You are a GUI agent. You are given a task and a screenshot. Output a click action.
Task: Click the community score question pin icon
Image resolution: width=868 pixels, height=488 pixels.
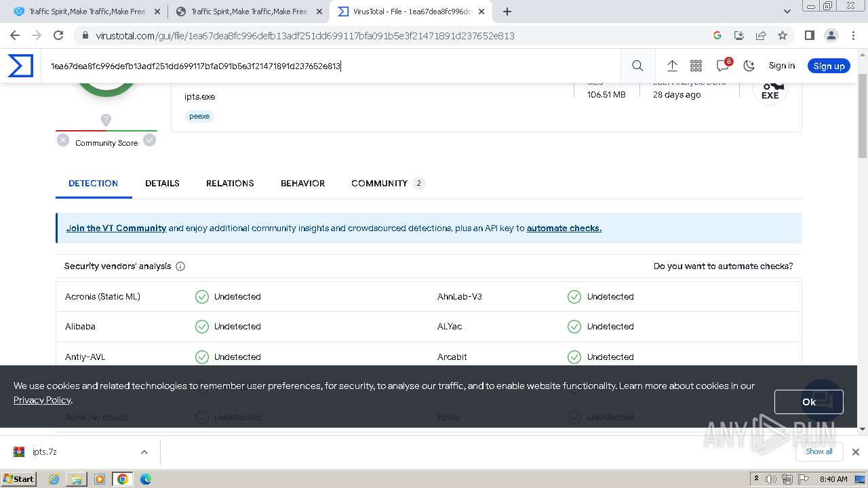click(x=106, y=120)
